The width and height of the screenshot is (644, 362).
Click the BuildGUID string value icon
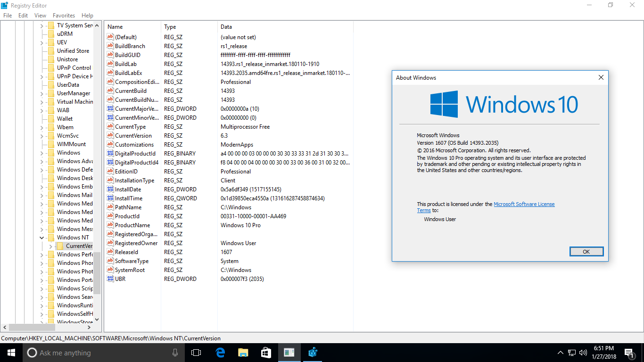coord(110,55)
